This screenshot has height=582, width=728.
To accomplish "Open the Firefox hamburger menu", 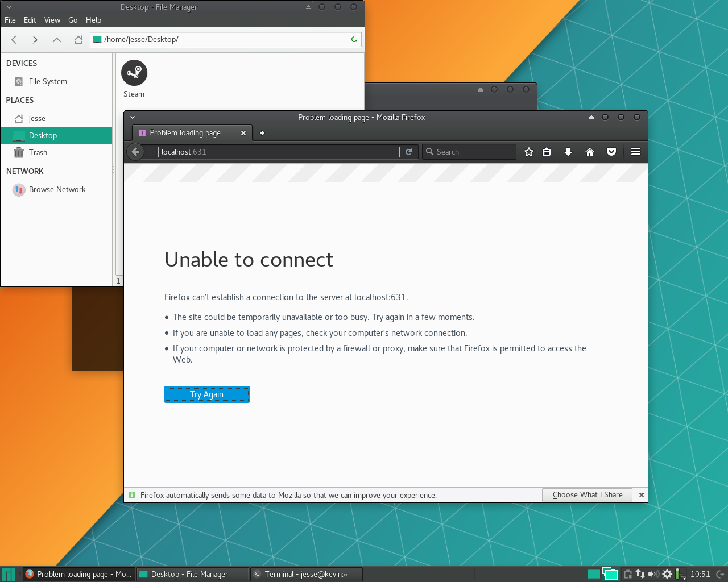I will tap(636, 152).
